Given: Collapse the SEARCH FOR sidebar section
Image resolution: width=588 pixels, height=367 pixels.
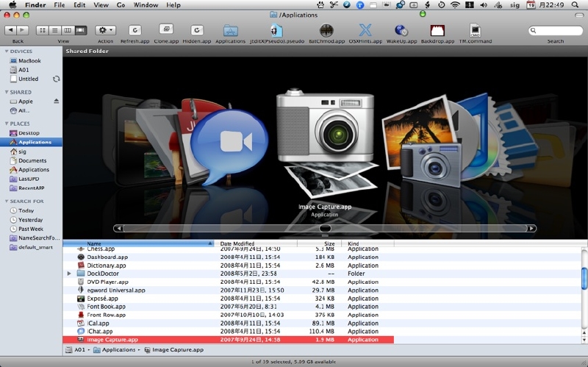Looking at the screenshot, I should (7, 201).
